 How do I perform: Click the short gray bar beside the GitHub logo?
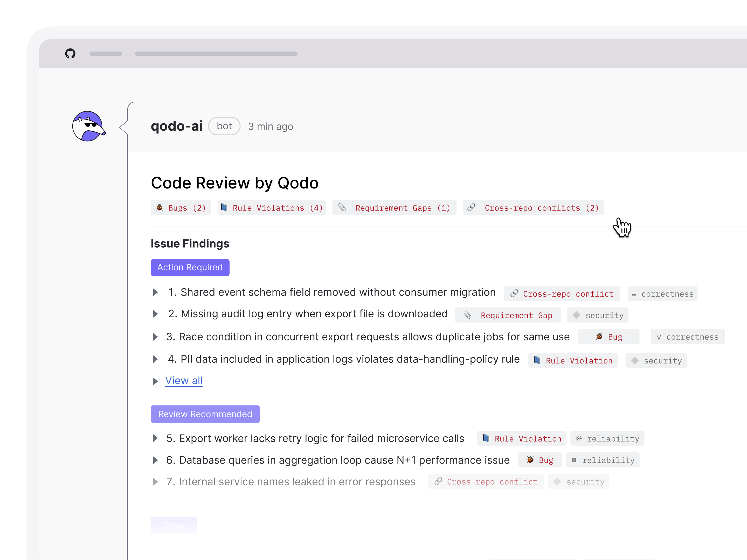click(106, 54)
